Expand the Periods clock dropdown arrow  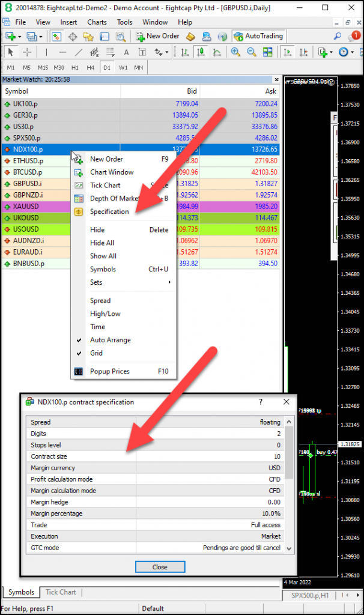[352, 52]
